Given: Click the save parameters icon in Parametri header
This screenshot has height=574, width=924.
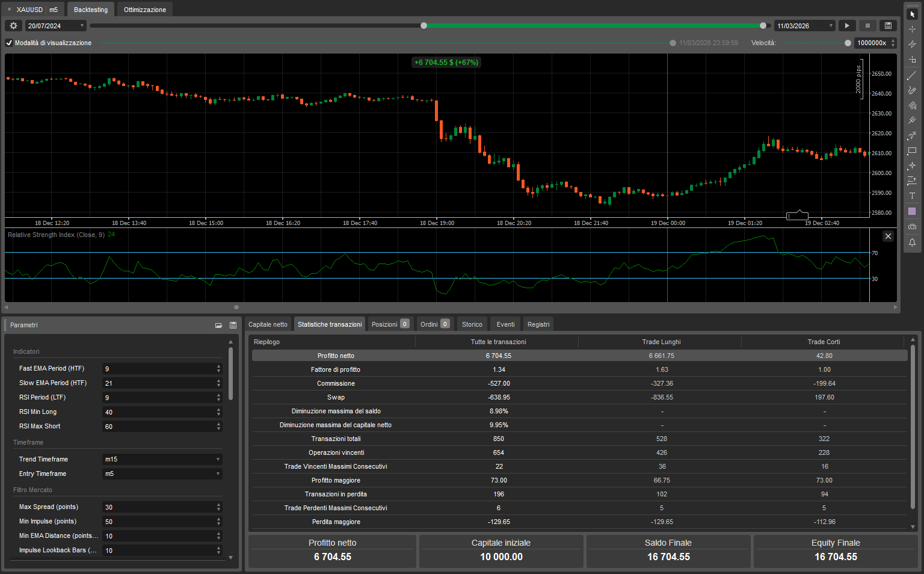Looking at the screenshot, I should point(233,325).
